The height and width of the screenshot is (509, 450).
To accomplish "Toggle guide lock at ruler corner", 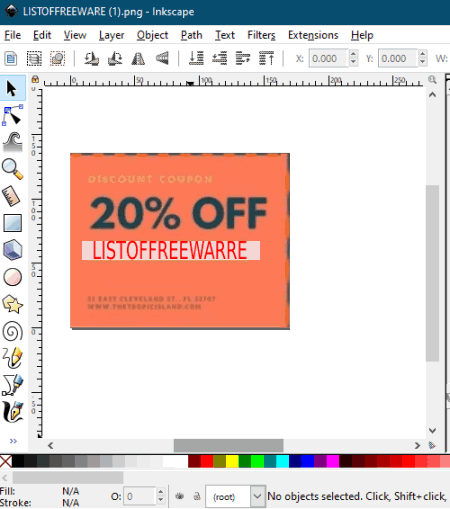I will [35, 79].
